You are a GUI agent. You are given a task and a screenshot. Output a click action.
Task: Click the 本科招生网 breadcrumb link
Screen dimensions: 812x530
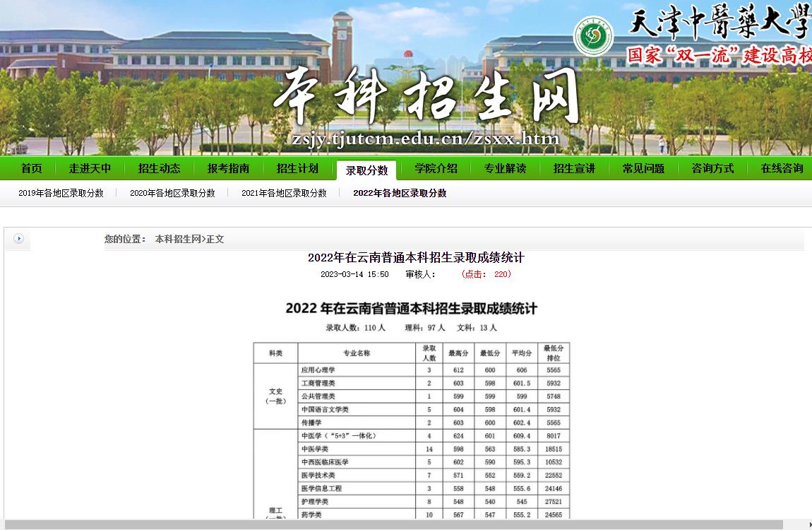click(178, 239)
